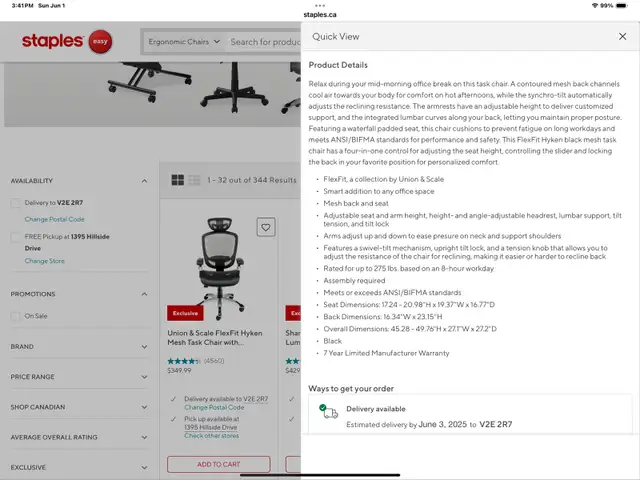Close the Quick View panel

pyautogui.click(x=622, y=37)
